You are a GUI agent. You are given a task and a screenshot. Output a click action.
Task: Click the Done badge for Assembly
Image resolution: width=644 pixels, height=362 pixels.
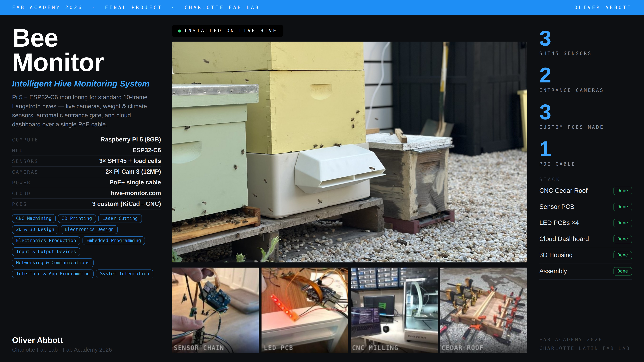623,271
